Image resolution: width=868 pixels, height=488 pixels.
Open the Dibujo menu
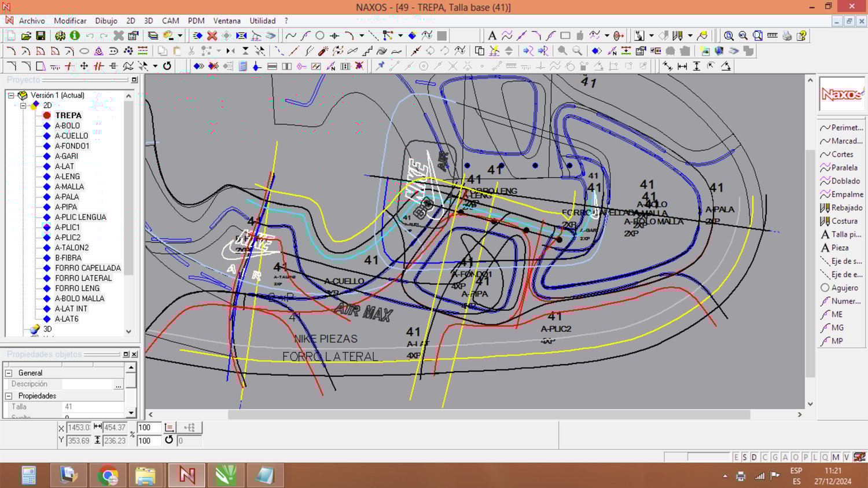[x=106, y=21]
